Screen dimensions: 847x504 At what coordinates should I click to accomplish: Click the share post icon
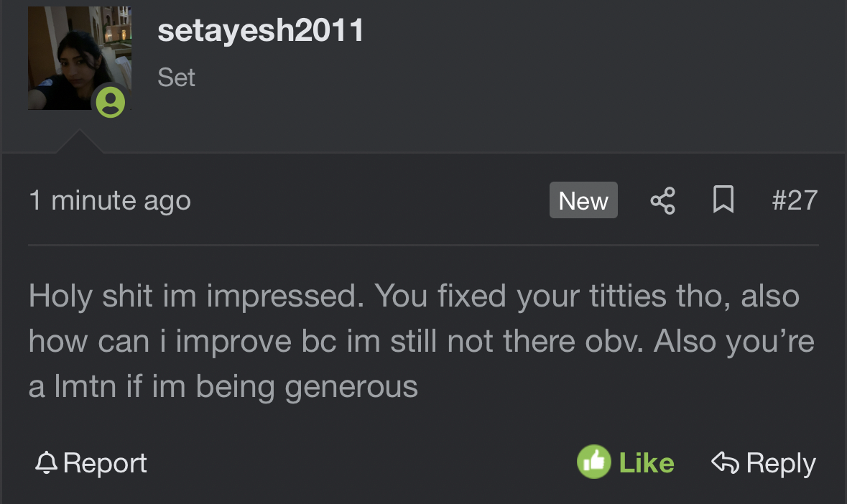tap(662, 200)
